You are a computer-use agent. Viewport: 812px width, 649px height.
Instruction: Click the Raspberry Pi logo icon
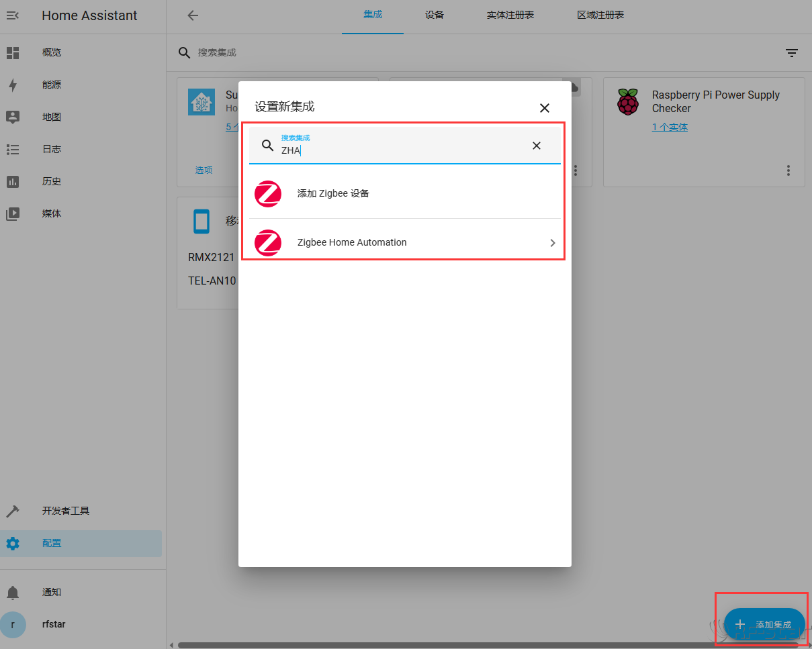pos(628,102)
